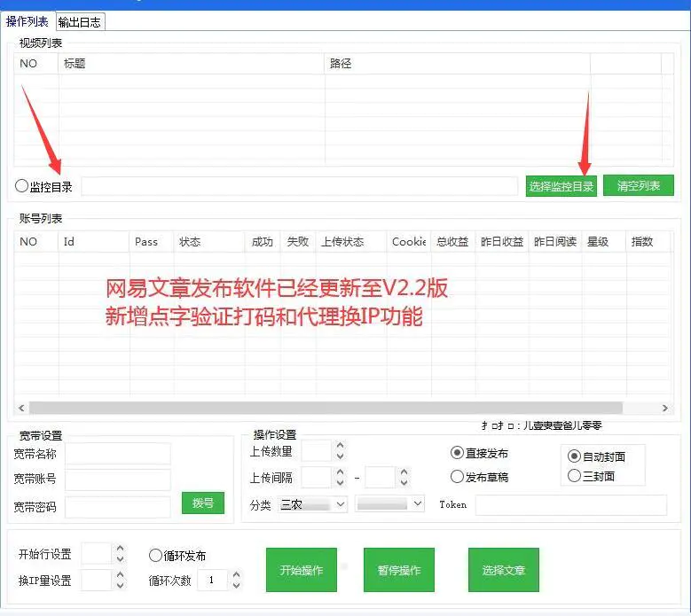Switch to the 操作列表 tab
The image size is (691, 616).
[x=27, y=21]
